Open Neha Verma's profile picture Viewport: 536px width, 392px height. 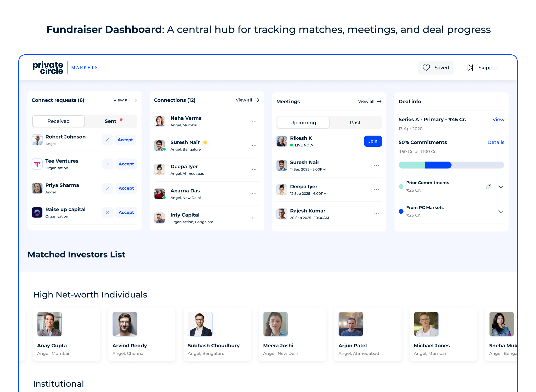(160, 121)
